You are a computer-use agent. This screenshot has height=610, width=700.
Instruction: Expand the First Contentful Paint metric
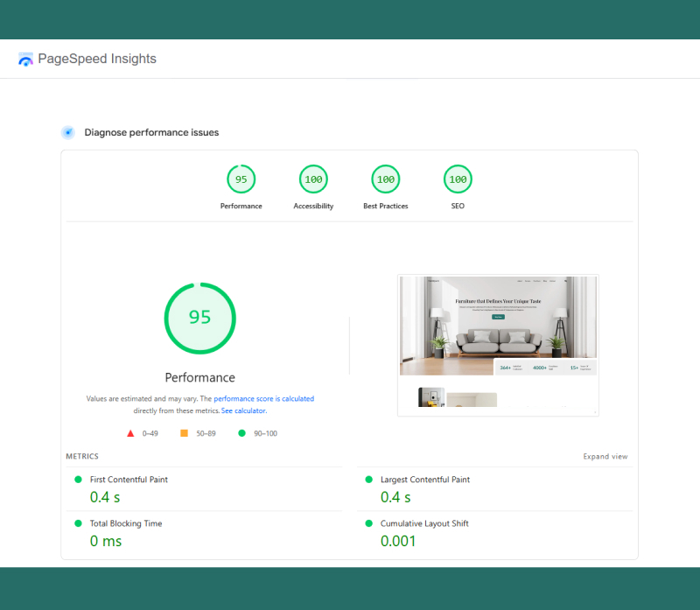pyautogui.click(x=129, y=480)
